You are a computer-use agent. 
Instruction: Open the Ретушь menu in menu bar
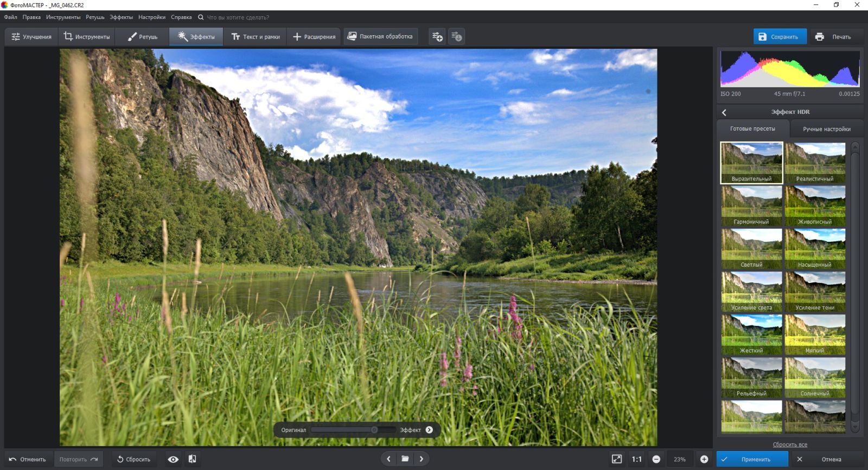click(x=95, y=17)
